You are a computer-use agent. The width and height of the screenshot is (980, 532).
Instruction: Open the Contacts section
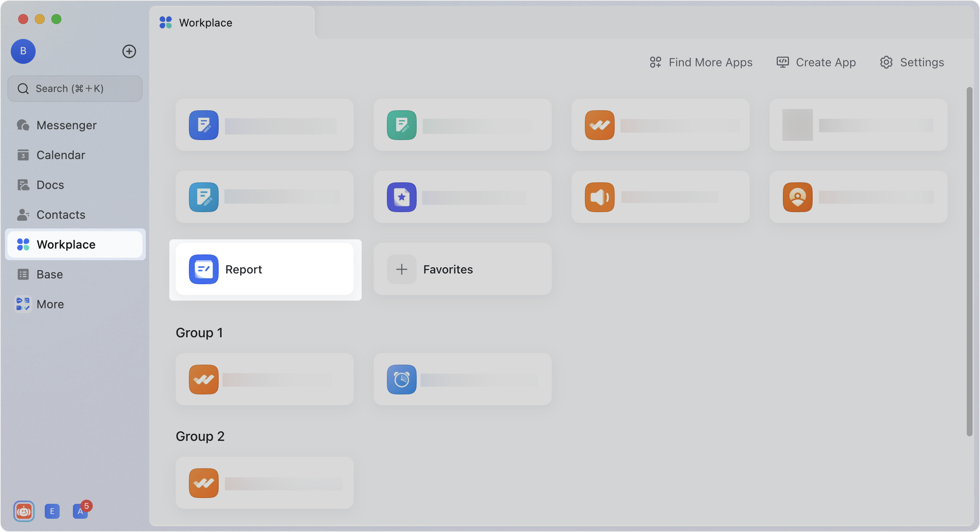pyautogui.click(x=60, y=214)
